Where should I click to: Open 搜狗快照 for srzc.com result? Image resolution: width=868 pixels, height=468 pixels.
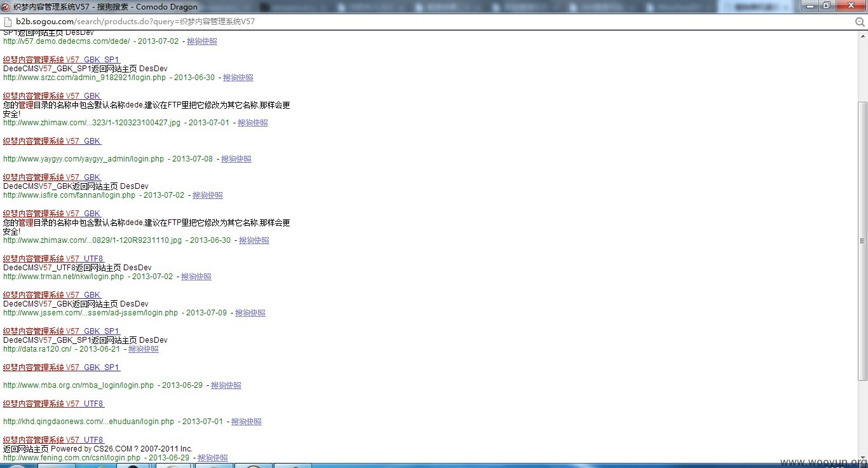(238, 78)
